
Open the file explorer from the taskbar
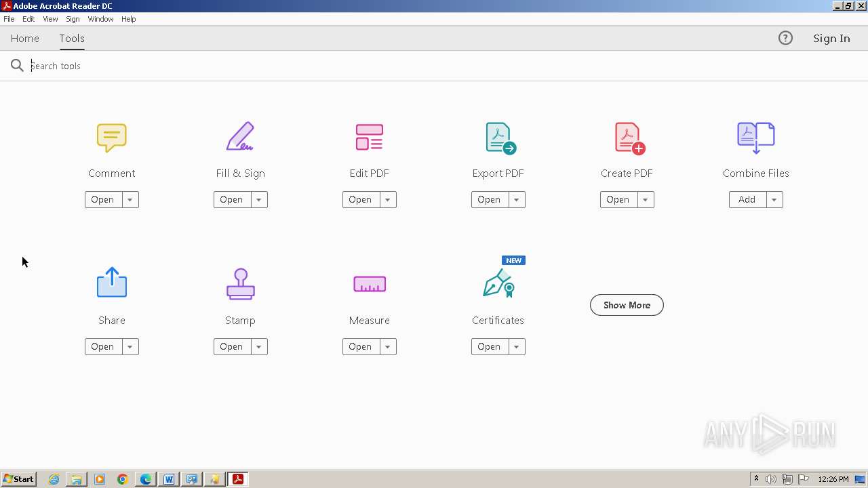click(77, 479)
